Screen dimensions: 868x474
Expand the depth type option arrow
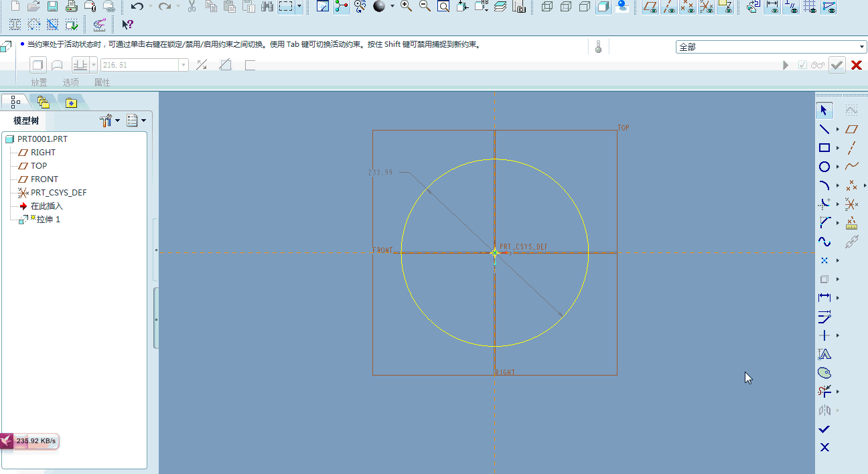tap(93, 65)
